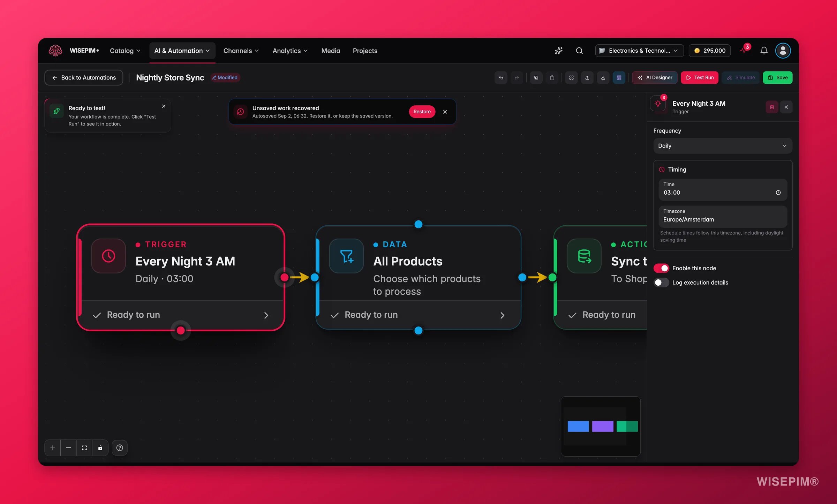
Task: Click the clipboard paste icon
Action: click(x=552, y=77)
